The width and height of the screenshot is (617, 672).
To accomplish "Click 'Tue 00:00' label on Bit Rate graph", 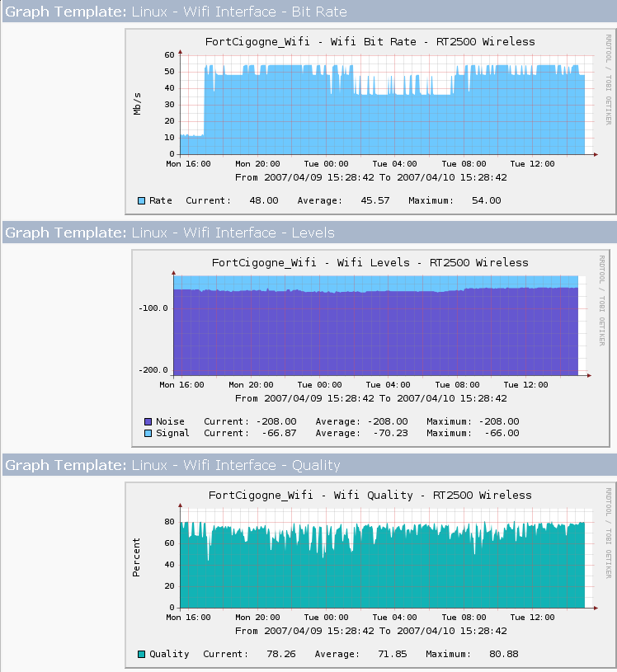I will point(327,164).
